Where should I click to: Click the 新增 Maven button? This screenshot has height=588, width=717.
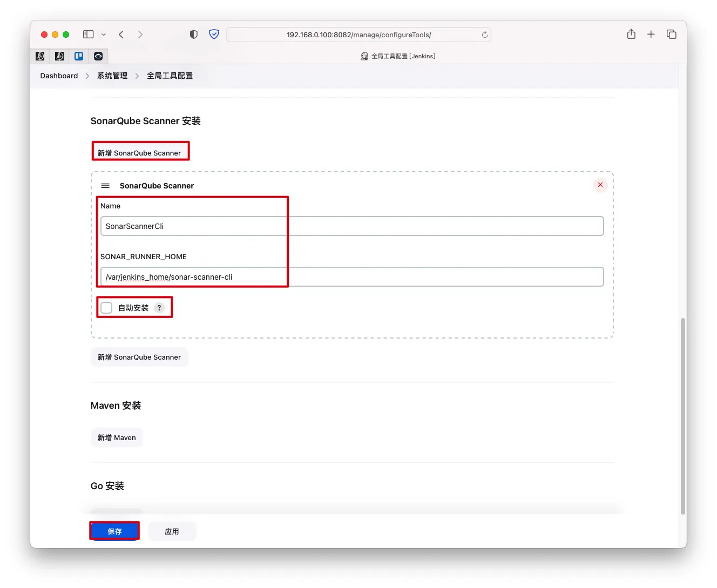[x=117, y=437]
